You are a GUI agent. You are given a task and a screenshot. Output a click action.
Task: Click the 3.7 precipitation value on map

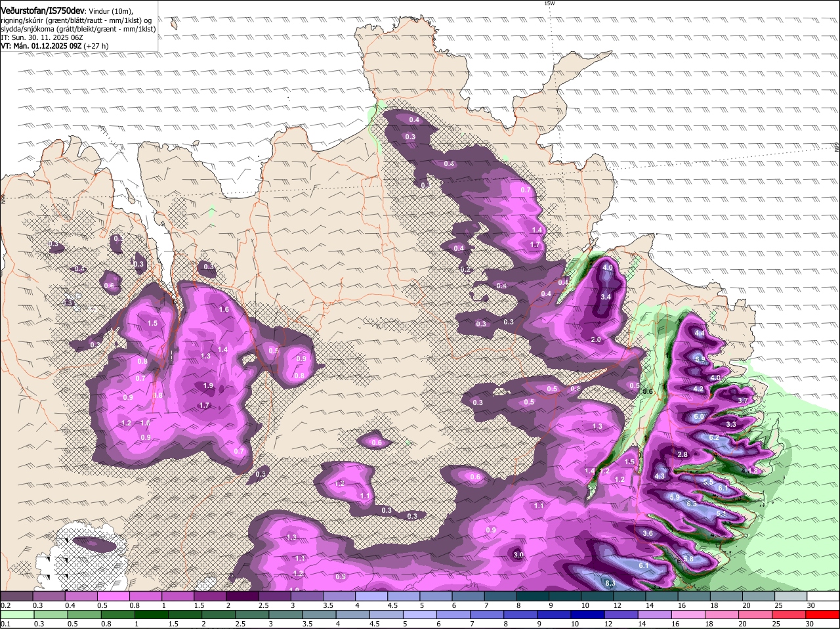coord(743,400)
